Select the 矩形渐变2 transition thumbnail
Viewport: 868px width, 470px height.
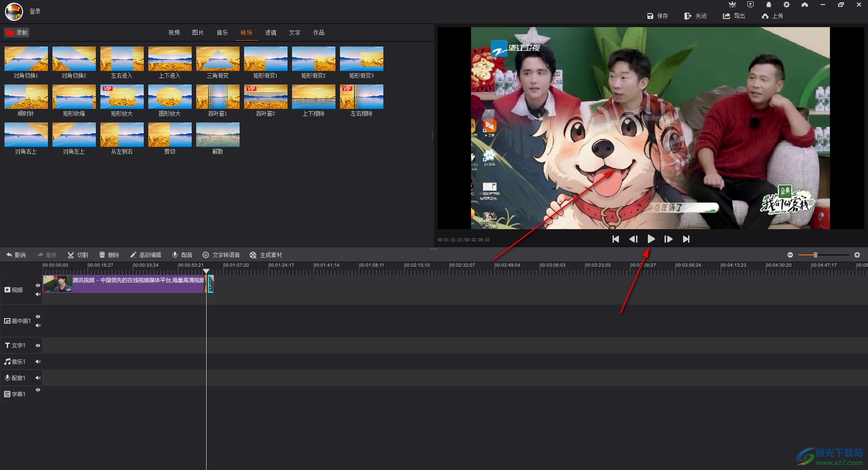(314, 59)
